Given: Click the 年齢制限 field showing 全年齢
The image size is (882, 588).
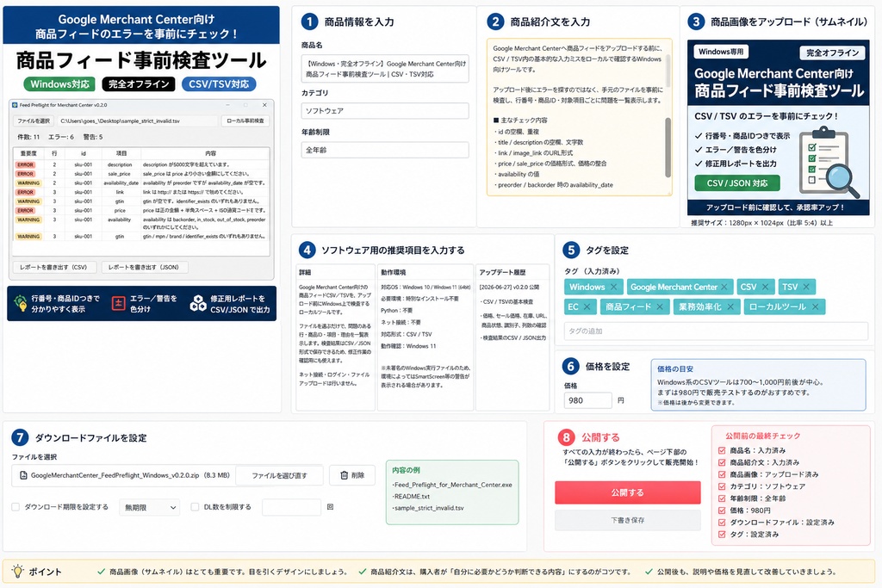Looking at the screenshot, I should tap(385, 150).
